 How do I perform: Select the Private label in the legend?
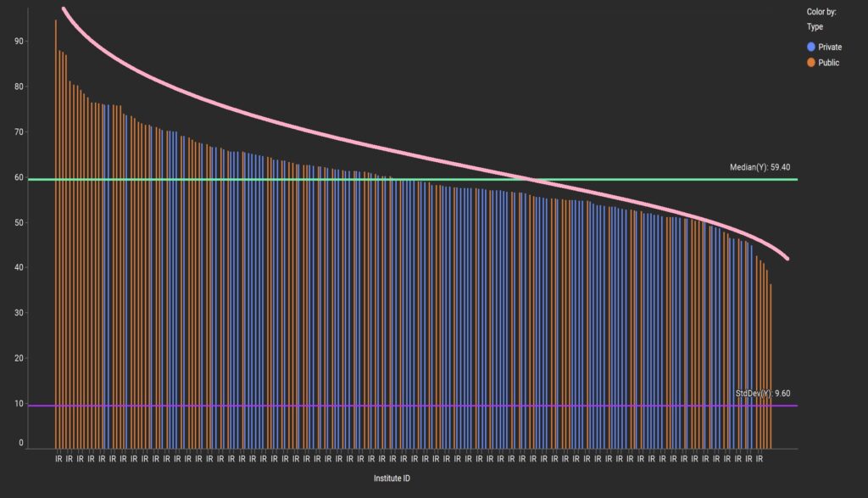coord(830,48)
